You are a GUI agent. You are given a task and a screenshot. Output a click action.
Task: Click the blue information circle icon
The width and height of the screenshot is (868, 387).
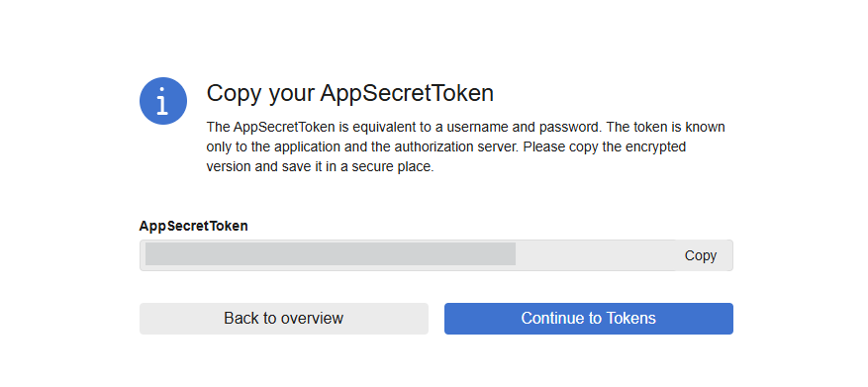[x=162, y=101]
